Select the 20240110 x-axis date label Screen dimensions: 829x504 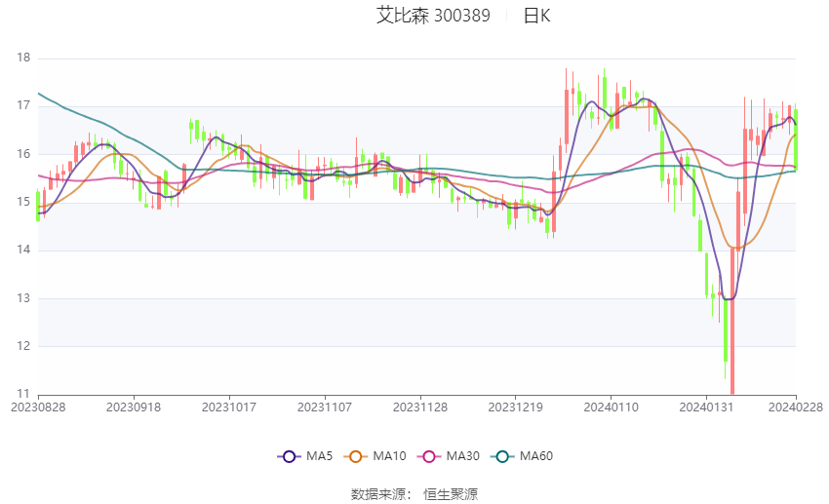[612, 407]
